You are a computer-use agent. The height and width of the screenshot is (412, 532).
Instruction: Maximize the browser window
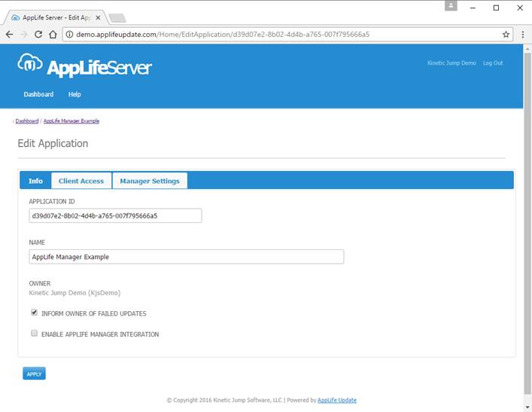click(x=496, y=8)
